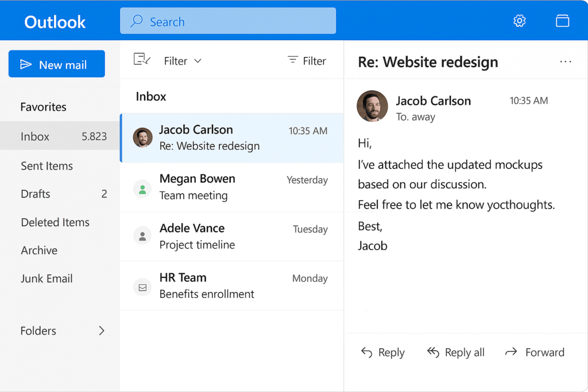Click Adele Vance's gray contact avatar
The height and width of the screenshot is (392, 588).
(x=142, y=236)
